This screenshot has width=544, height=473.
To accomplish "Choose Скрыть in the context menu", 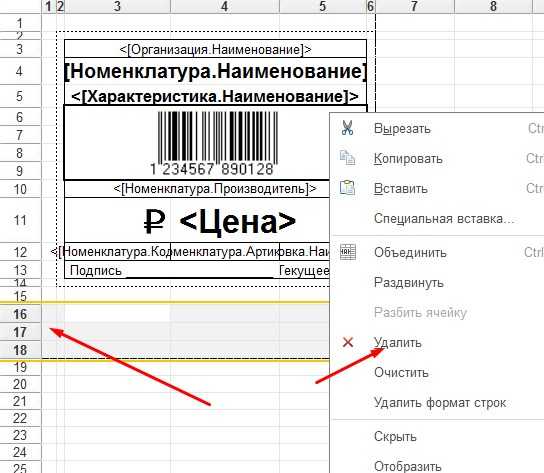I will pyautogui.click(x=395, y=436).
